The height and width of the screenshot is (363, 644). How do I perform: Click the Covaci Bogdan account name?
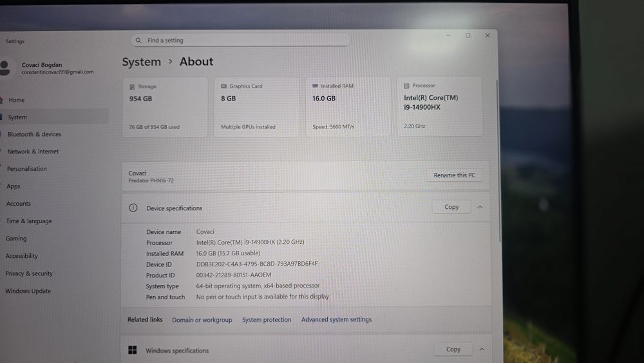point(42,65)
